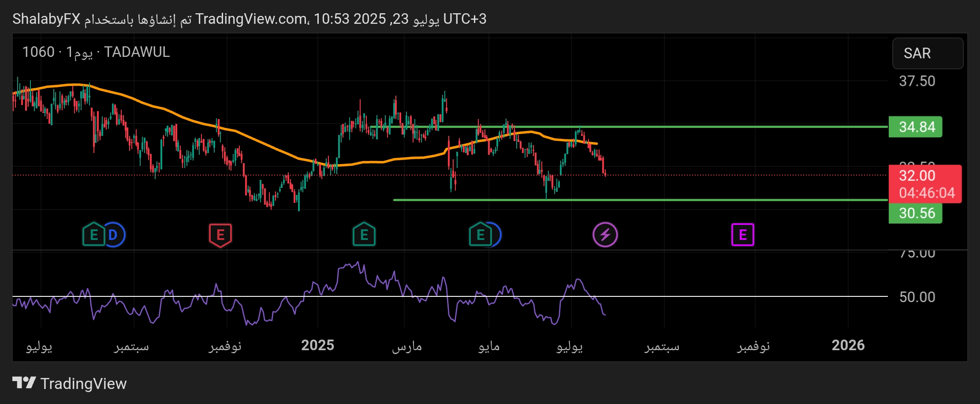Screen dimensions: 980x404
Task: Click the TradingView logo icon at the bottom
Action: pos(24,383)
